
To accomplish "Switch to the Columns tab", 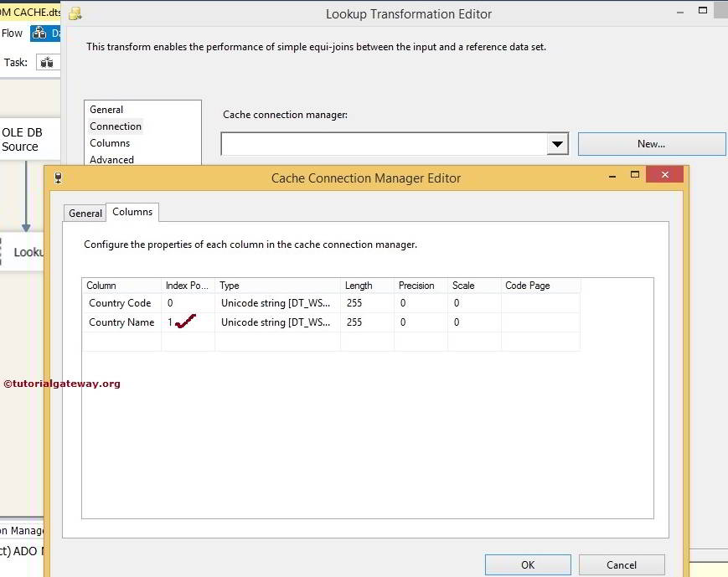I will 132,212.
